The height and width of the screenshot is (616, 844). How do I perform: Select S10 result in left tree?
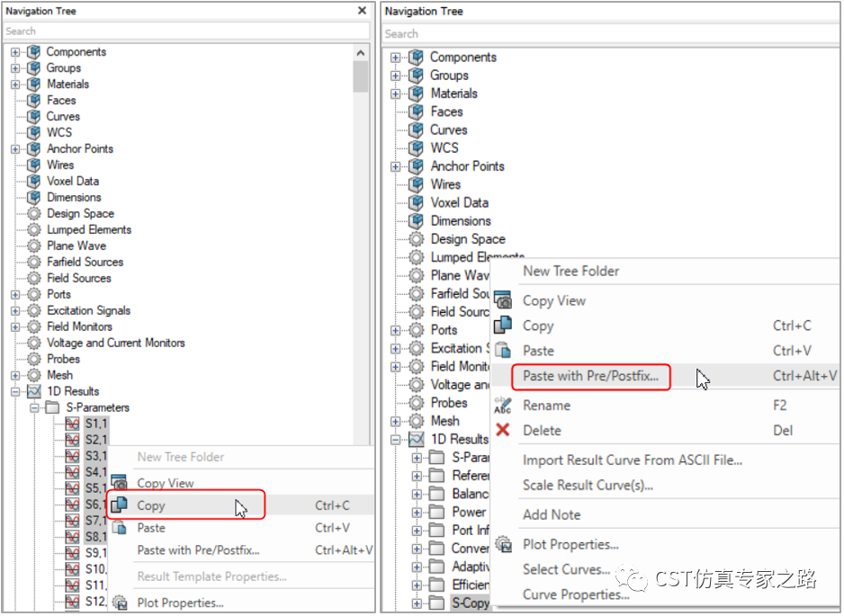tap(95, 569)
